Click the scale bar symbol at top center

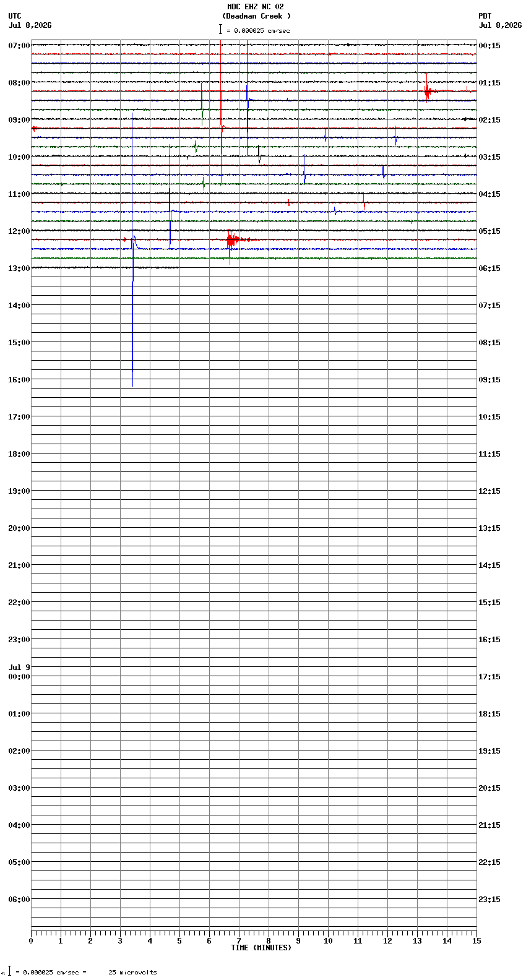coord(220,30)
